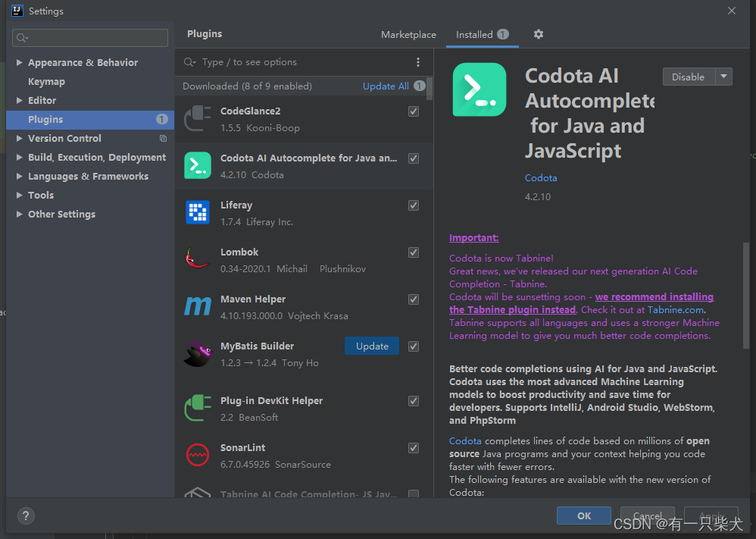Click the plugin settings gear icon
756x539 pixels.
539,34
